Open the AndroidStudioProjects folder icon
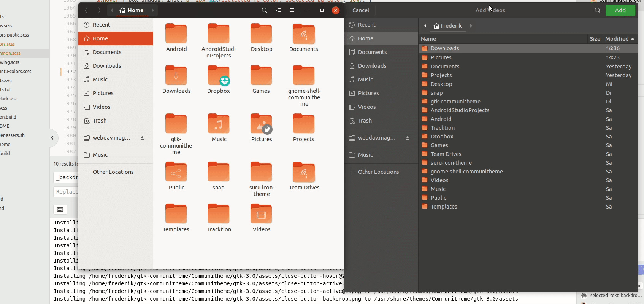The width and height of the screenshot is (644, 304). [x=219, y=33]
